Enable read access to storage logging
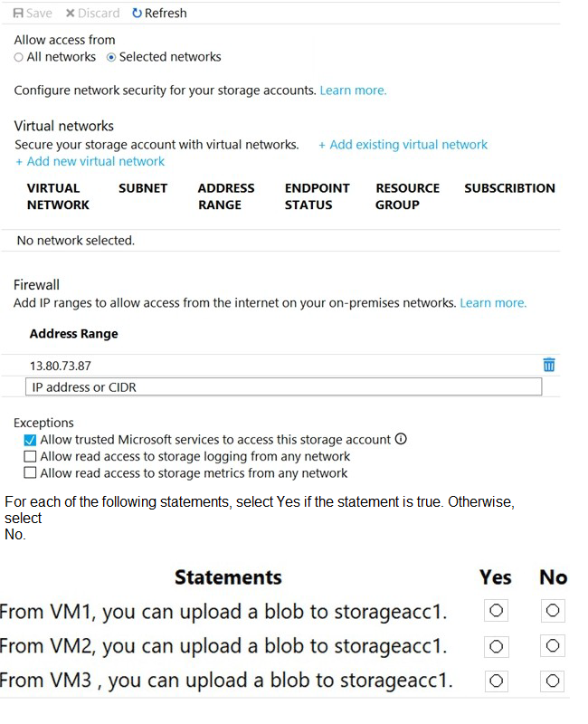 (x=31, y=457)
